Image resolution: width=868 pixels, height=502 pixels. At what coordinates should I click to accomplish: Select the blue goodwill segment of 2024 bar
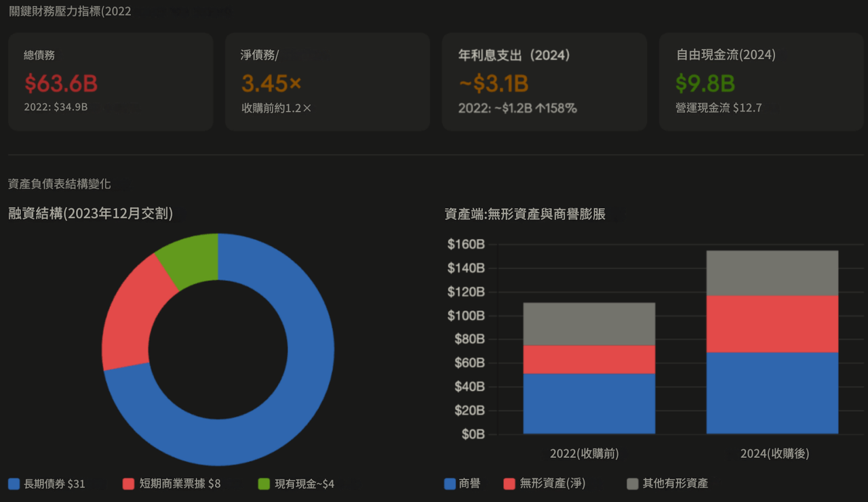tap(772, 393)
